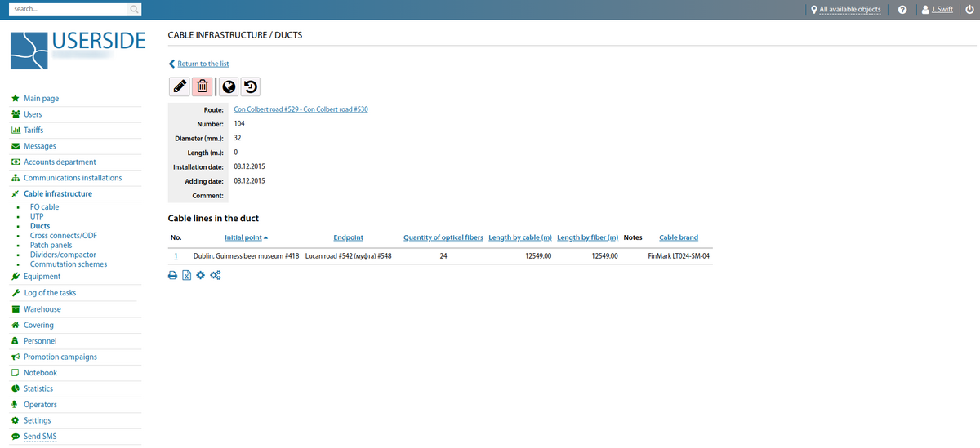Click the pencil edit duct button
Viewport: 980px width, 448px height.
[180, 86]
